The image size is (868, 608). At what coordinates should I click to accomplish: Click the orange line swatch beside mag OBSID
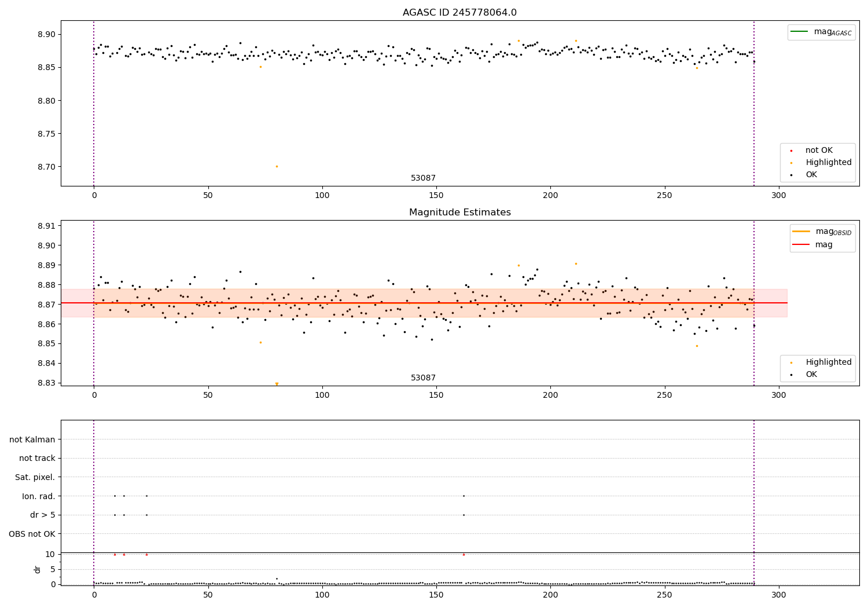coord(801,232)
